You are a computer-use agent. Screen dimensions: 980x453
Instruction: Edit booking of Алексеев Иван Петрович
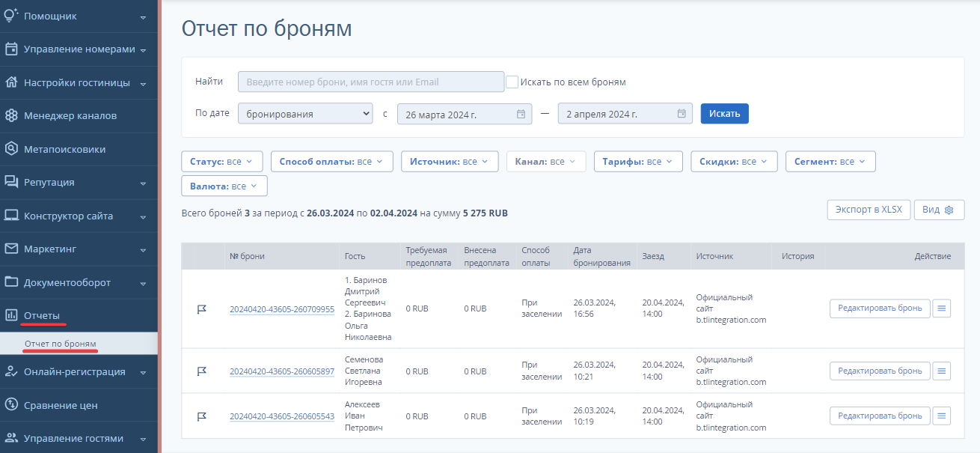pyautogui.click(x=880, y=416)
